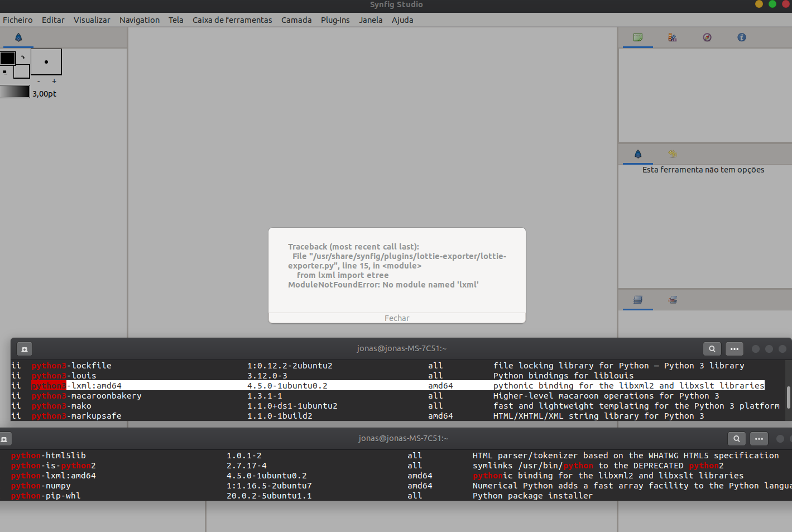Open the Ficheiro menu
This screenshot has width=792, height=532.
(x=17, y=20)
